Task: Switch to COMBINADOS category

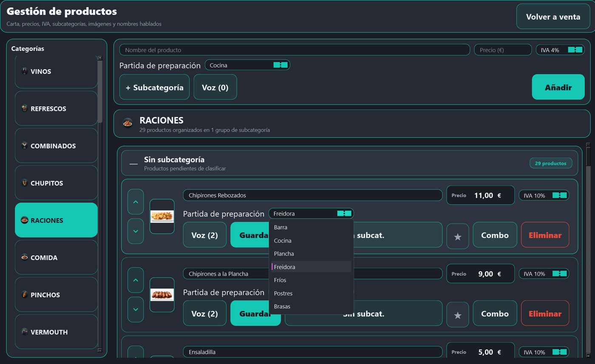Action: coord(56,146)
